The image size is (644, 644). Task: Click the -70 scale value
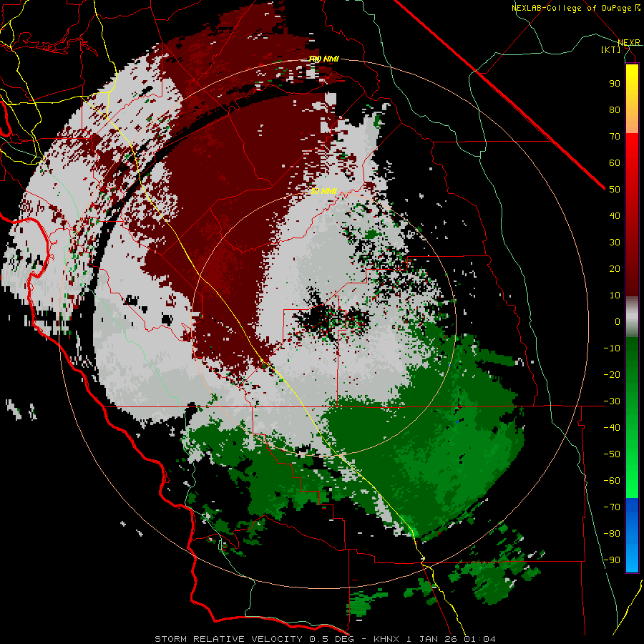[612, 507]
